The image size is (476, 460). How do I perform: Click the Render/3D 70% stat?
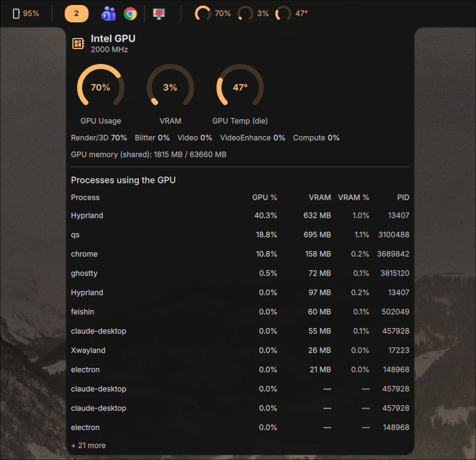coord(99,138)
